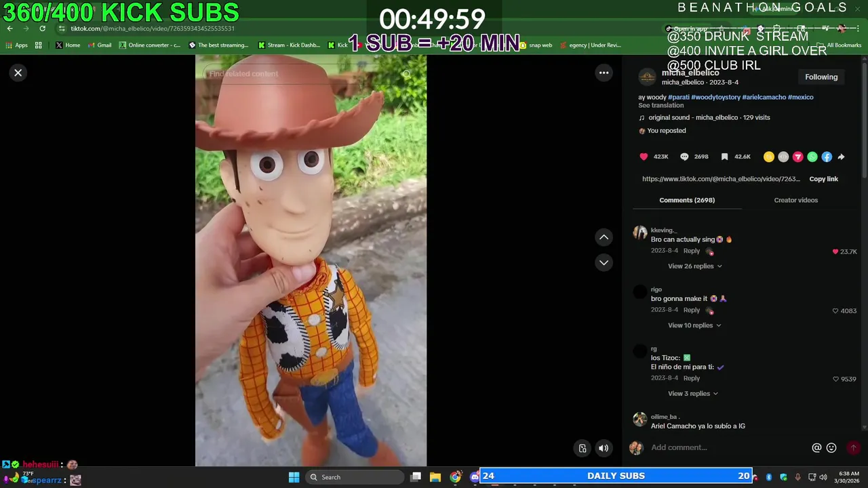Open The best streaming bookmark
This screenshot has width=868, height=488.
pos(218,45)
